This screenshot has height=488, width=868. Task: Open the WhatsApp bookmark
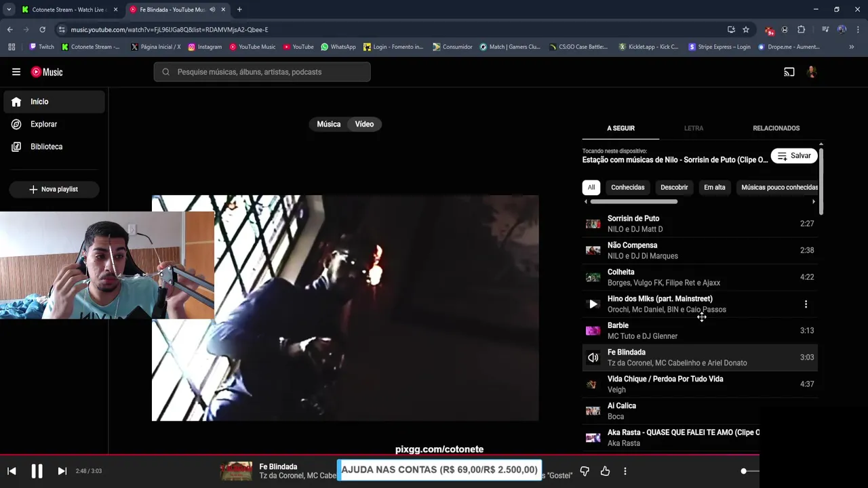click(338, 47)
